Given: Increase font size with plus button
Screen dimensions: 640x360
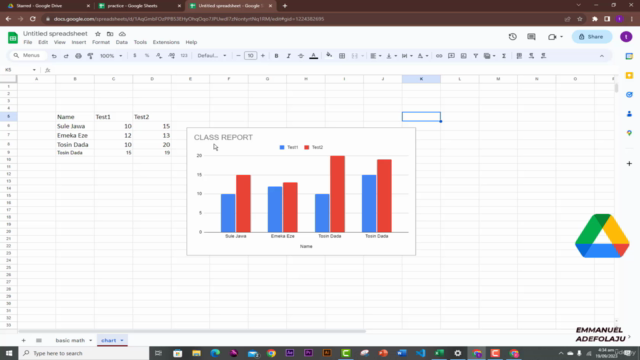Looking at the screenshot, I should point(263,56).
